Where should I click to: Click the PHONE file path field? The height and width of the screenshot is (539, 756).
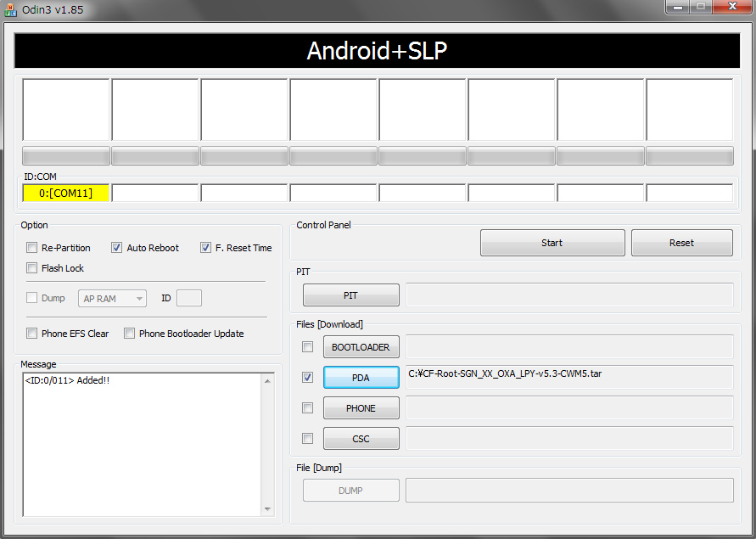tap(569, 407)
